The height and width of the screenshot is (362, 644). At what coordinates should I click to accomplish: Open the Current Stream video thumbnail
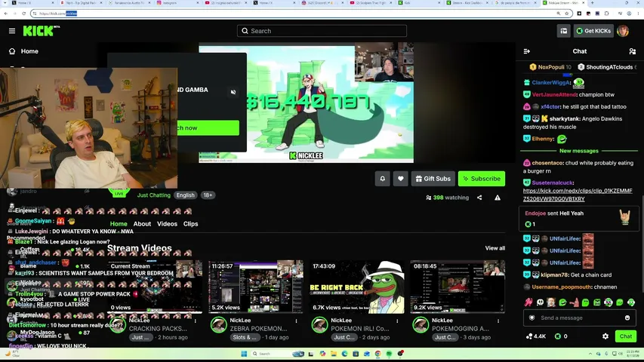coord(155,287)
